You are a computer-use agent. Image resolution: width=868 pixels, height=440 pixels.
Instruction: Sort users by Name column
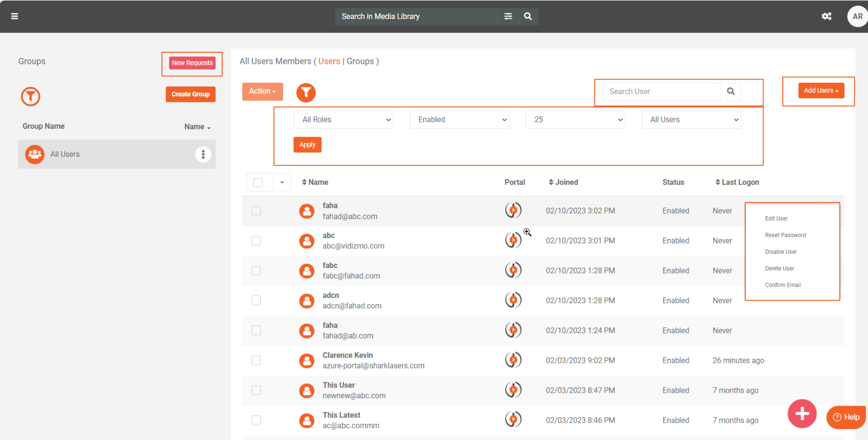click(315, 182)
